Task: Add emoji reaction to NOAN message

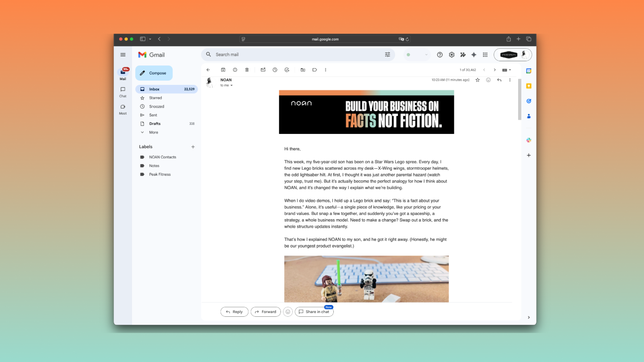Action: (x=488, y=80)
